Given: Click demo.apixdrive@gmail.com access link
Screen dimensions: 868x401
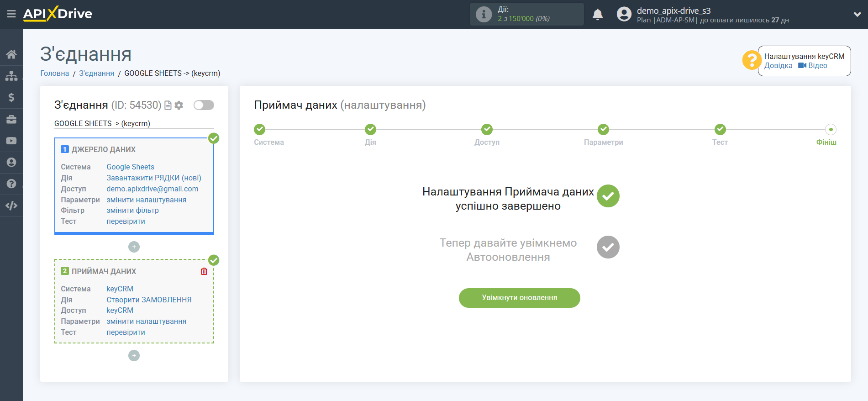Looking at the screenshot, I should [153, 189].
